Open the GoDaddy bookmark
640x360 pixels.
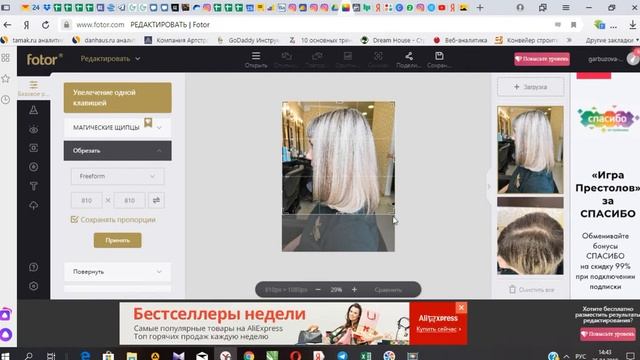pyautogui.click(x=248, y=40)
